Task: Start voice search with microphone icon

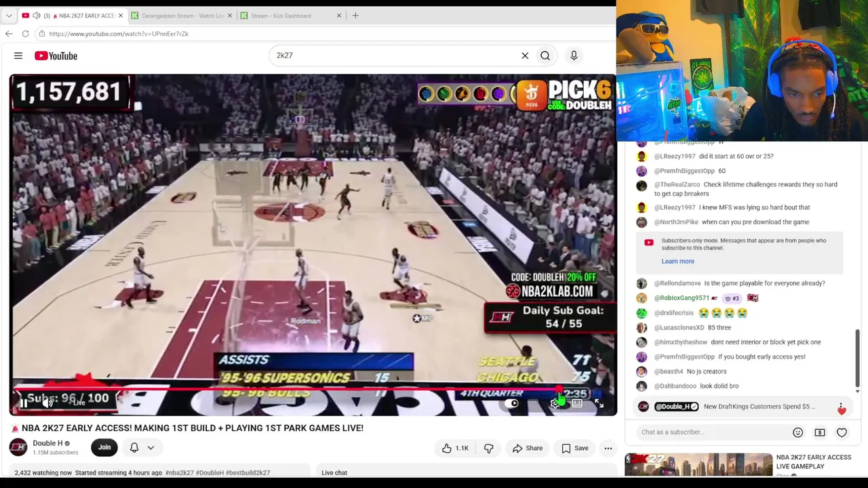Action: click(x=574, y=56)
